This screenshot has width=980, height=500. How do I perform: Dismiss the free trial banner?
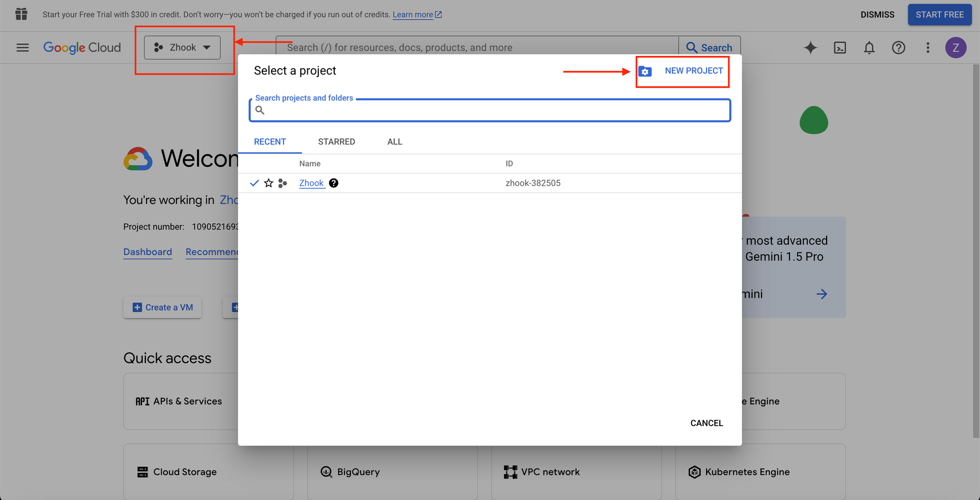877,15
